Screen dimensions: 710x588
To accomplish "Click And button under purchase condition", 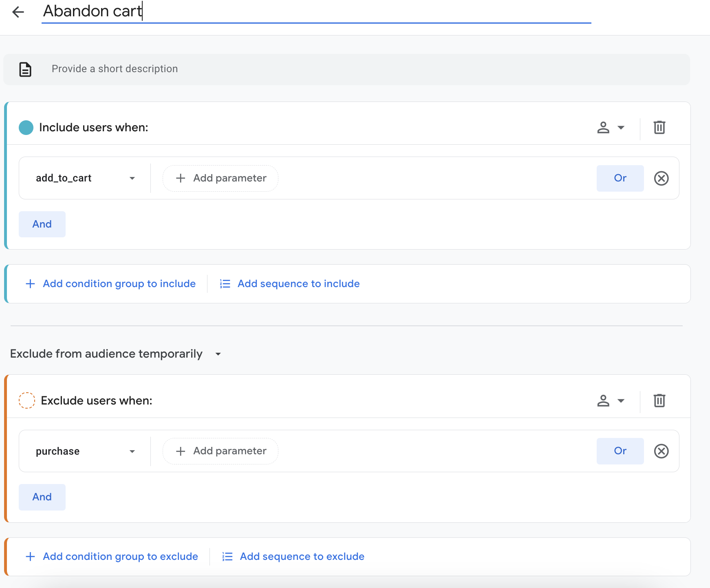I will [x=42, y=497].
